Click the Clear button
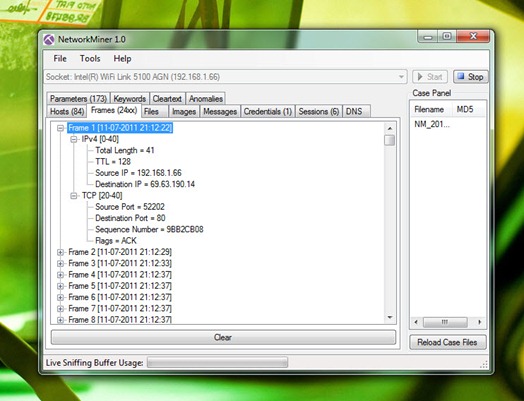This screenshot has height=401, width=524. (223, 338)
